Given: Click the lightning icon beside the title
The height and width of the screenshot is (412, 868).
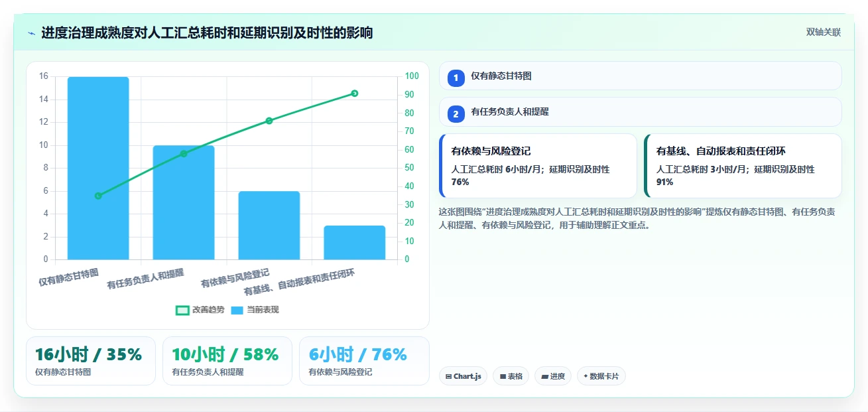Looking at the screenshot, I should (x=31, y=33).
